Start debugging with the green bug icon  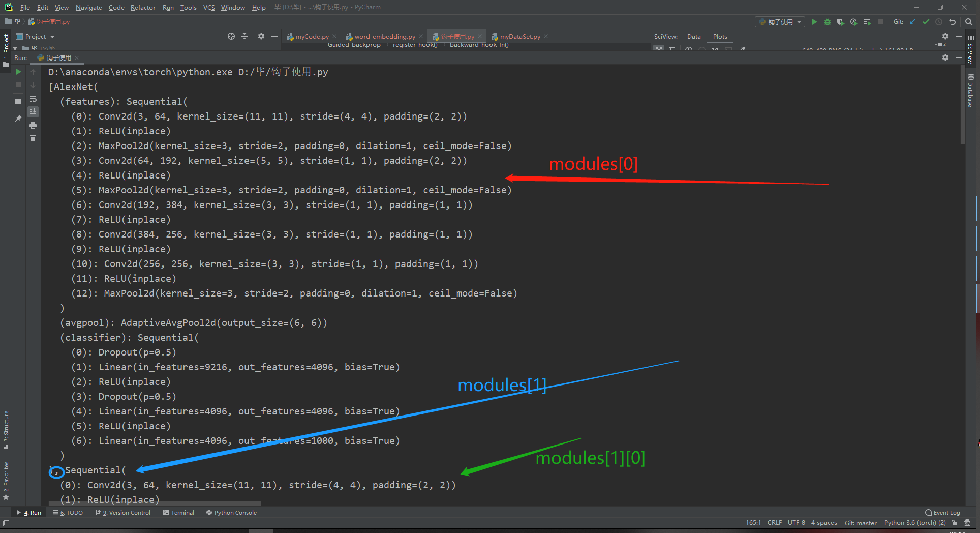pyautogui.click(x=828, y=22)
